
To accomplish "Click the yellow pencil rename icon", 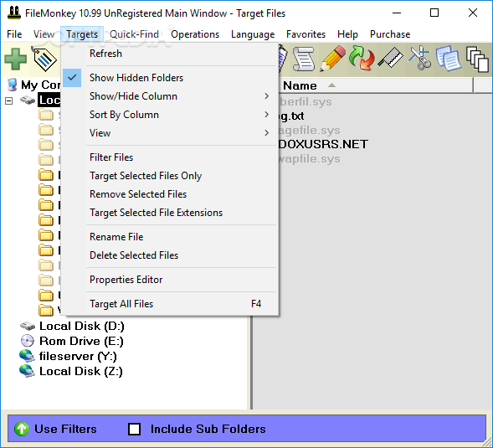I will pos(332,59).
